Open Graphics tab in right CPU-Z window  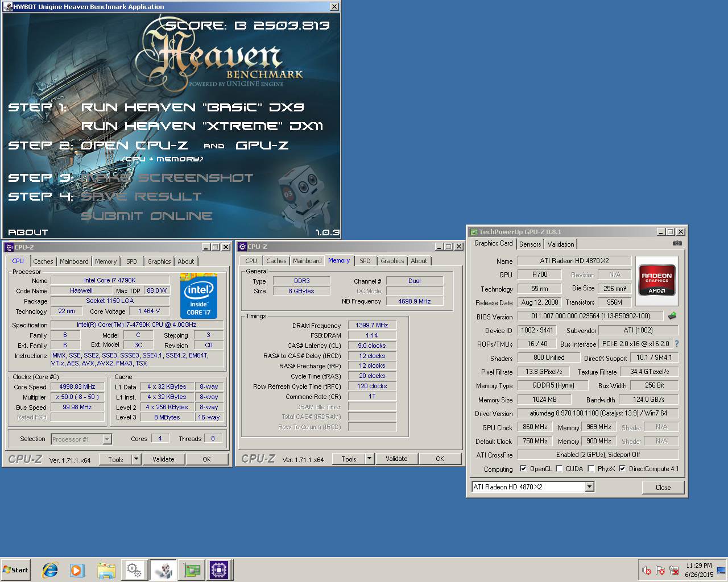[392, 261]
